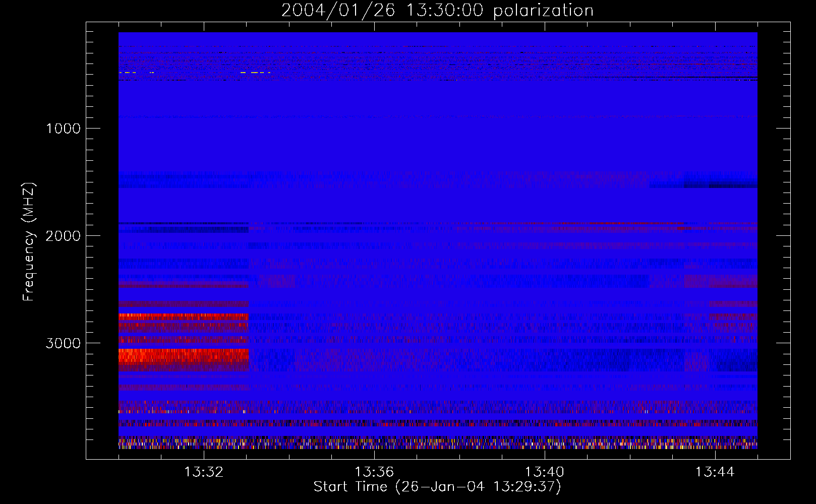Click the 13:40 time tick label

[545, 472]
